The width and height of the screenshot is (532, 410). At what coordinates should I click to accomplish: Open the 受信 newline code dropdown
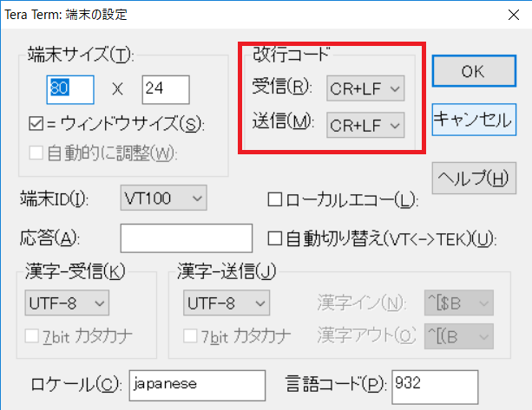pos(365,88)
